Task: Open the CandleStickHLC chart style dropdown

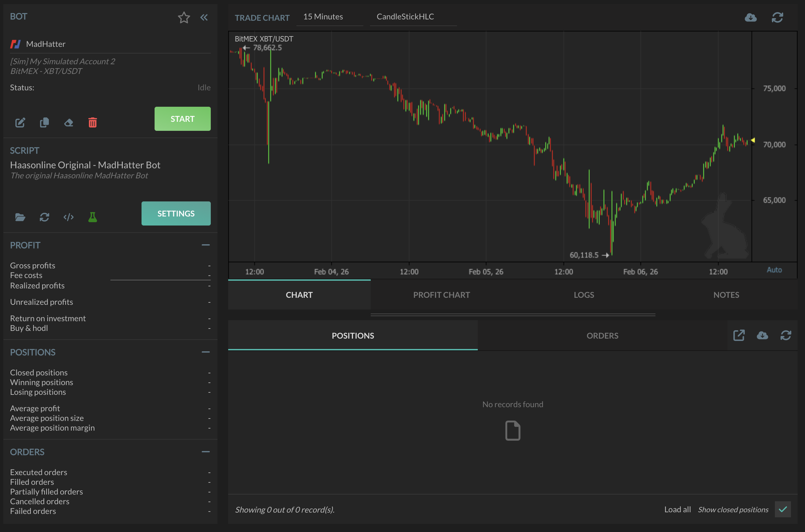Action: (x=405, y=16)
